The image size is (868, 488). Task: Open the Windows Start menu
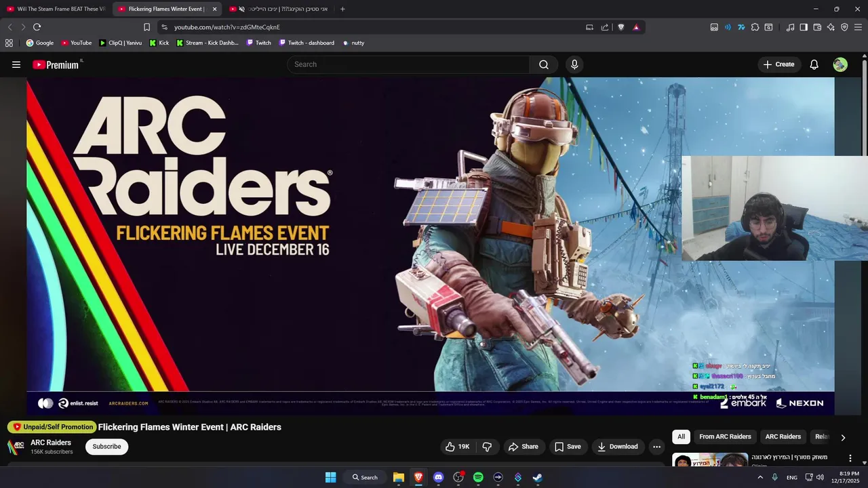[330, 477]
